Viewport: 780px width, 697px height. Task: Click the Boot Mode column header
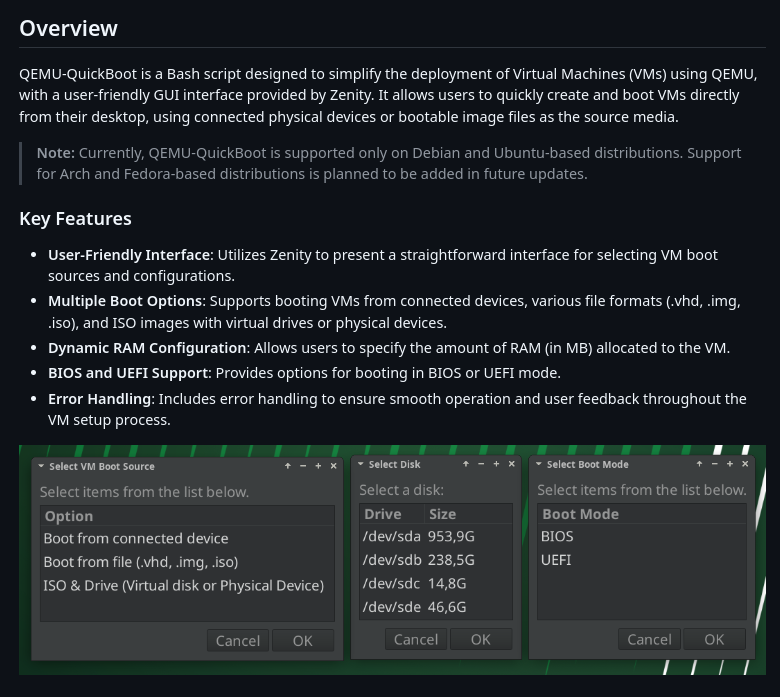pyautogui.click(x=642, y=514)
